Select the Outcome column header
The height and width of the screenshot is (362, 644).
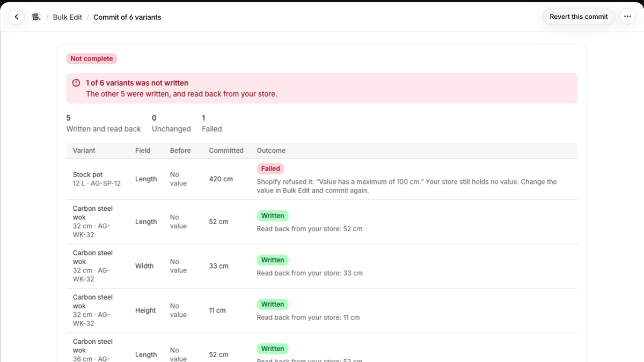[x=271, y=151]
